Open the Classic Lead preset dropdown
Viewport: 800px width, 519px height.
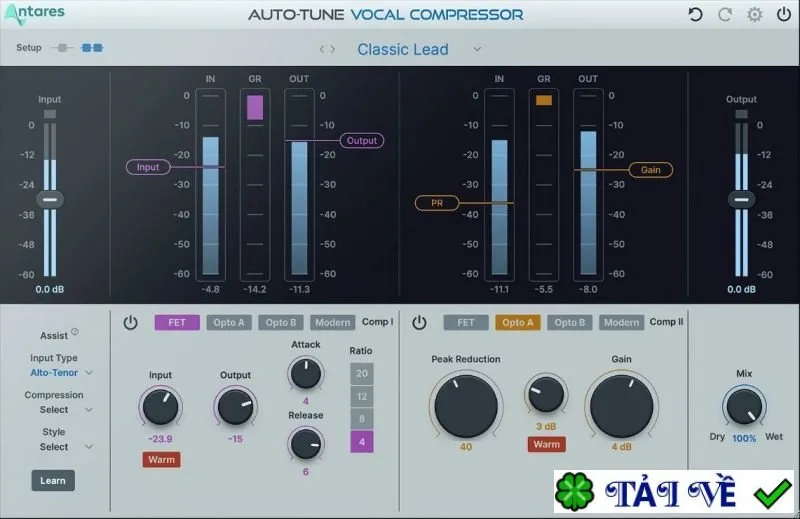coord(477,50)
